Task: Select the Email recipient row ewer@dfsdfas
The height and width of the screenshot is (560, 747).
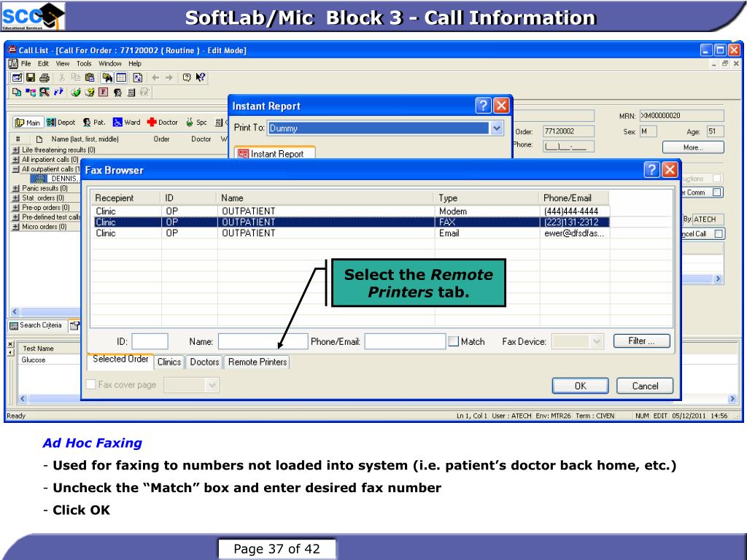Action: click(x=351, y=233)
